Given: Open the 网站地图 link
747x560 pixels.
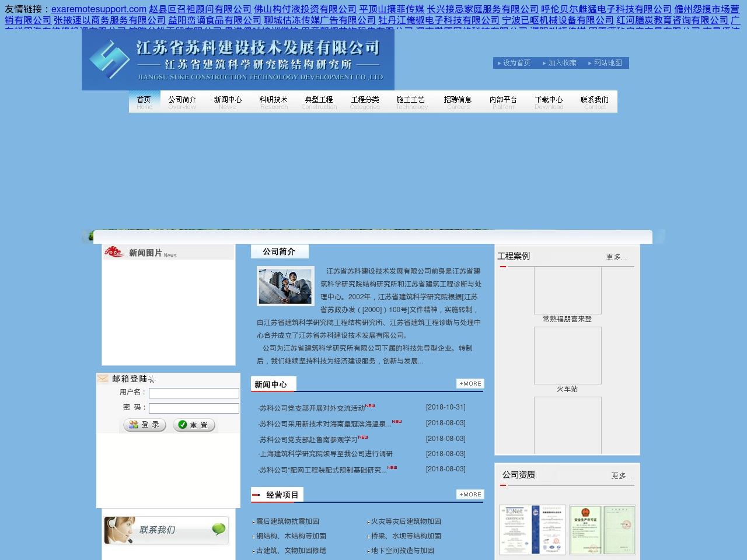Looking at the screenshot, I should (608, 63).
